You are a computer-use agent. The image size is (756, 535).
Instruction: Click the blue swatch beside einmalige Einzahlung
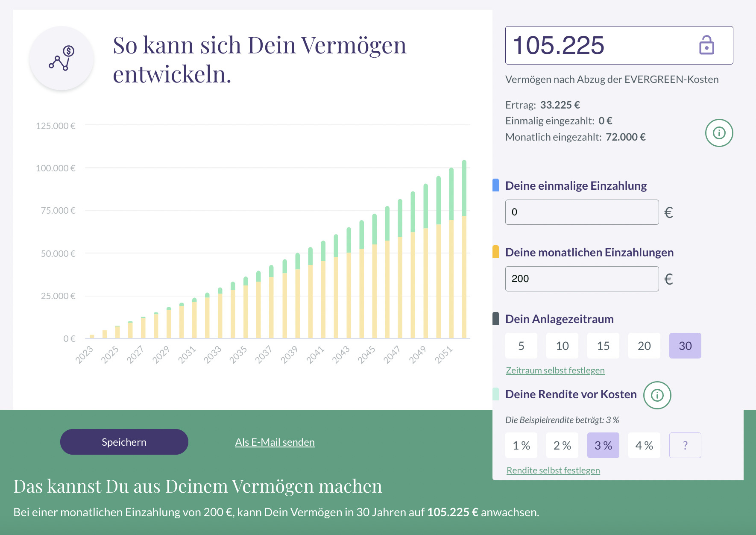click(x=495, y=185)
